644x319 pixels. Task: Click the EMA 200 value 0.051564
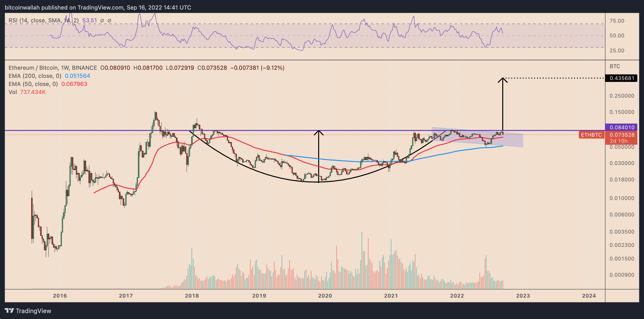tap(78, 76)
